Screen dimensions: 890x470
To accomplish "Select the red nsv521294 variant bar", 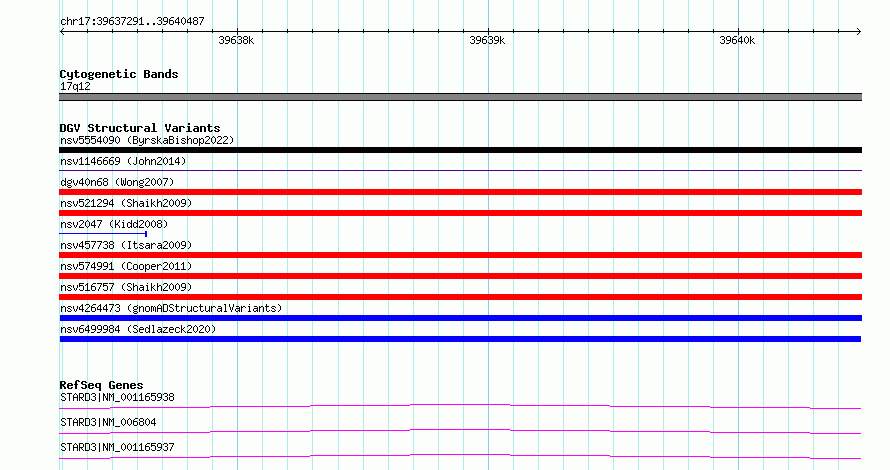I will [x=460, y=213].
